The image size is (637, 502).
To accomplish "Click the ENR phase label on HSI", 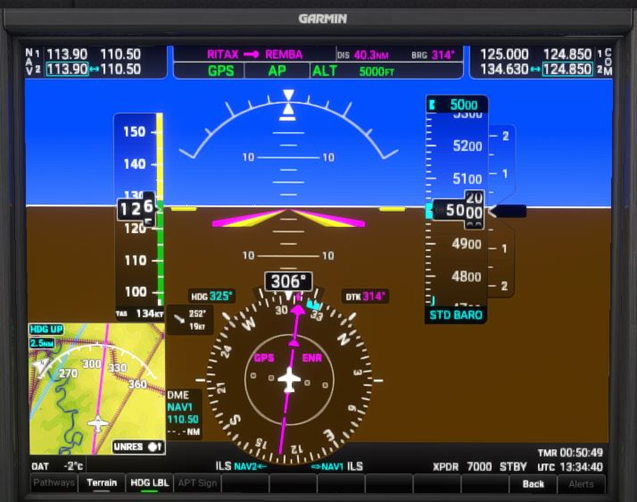I will 312,358.
